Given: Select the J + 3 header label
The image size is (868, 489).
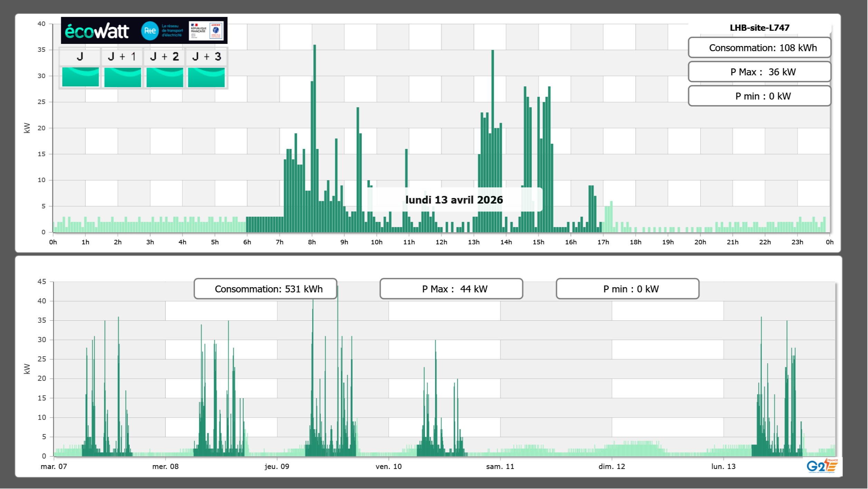Looking at the screenshot, I should point(206,57).
